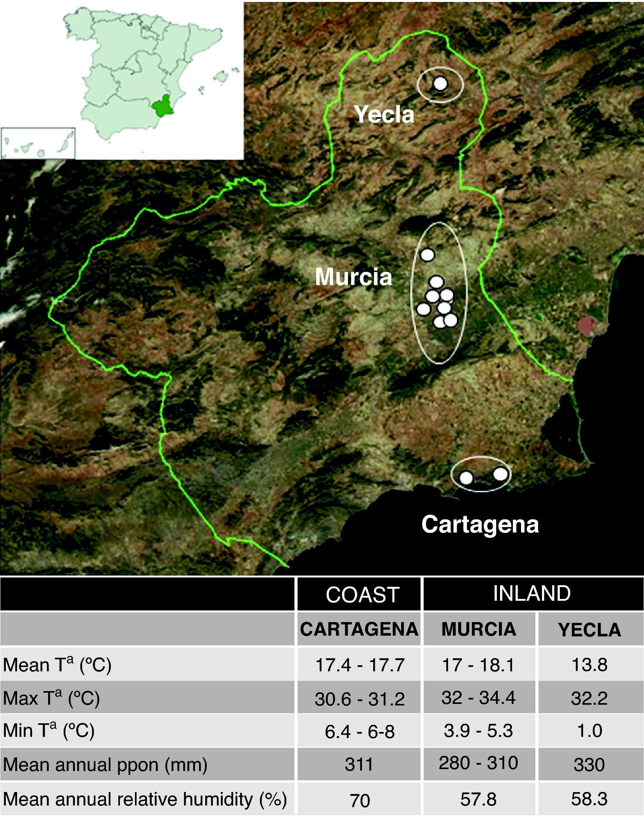Click the leftmost marker in the Murcia cluster
Screen dimensions: 644x816
coord(423,309)
